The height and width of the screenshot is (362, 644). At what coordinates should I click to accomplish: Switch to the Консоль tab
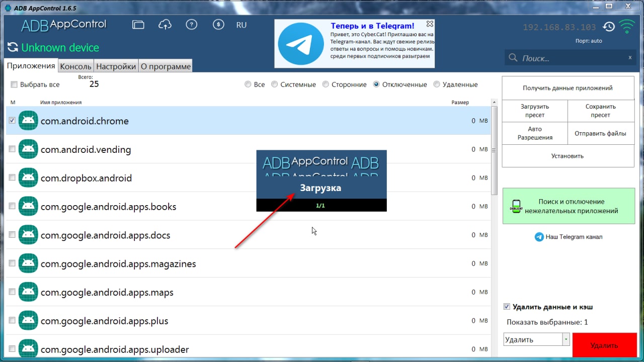pyautogui.click(x=75, y=66)
